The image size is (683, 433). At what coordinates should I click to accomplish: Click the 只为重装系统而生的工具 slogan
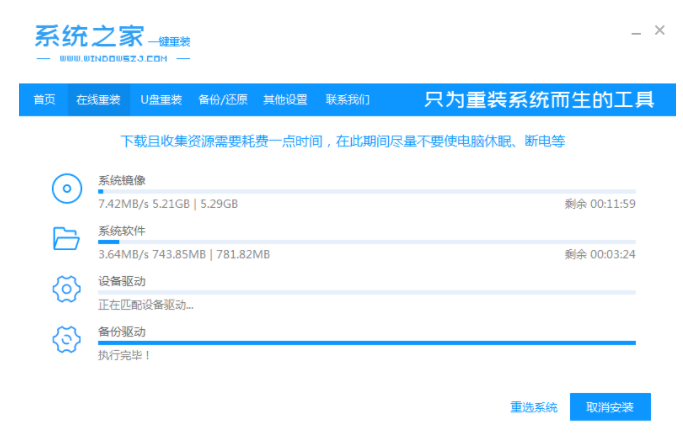pos(539,100)
